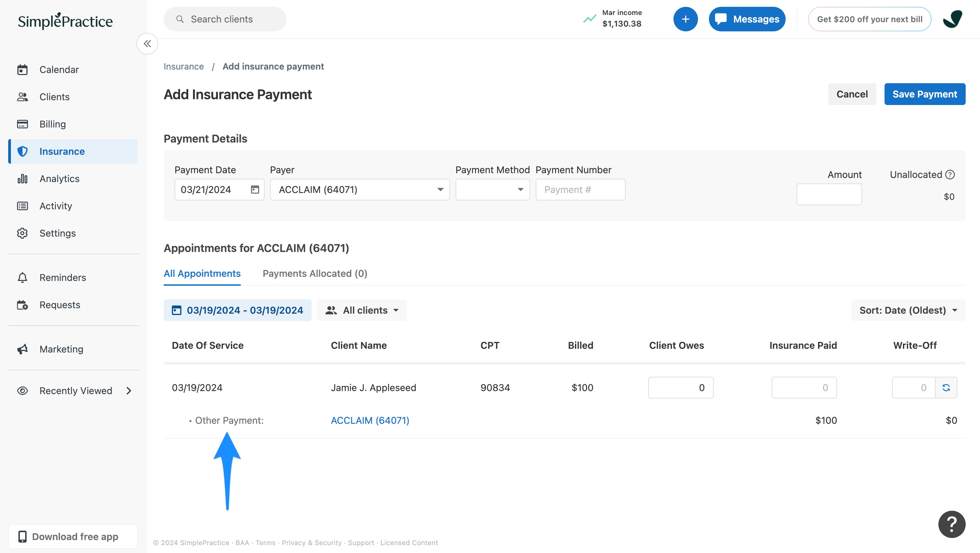Click BAA footer link

pos(242,543)
